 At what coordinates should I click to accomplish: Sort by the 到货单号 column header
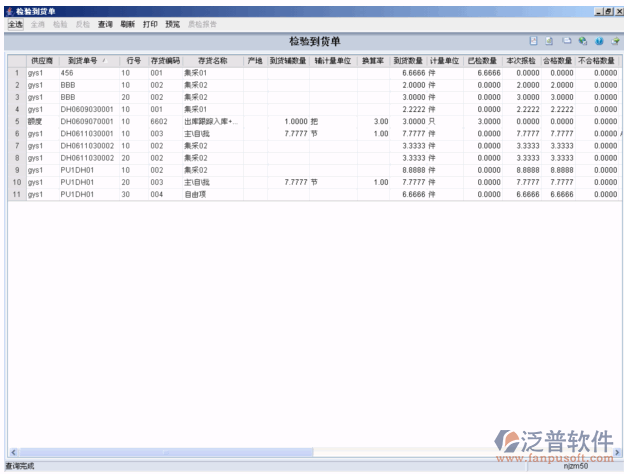coord(86,61)
